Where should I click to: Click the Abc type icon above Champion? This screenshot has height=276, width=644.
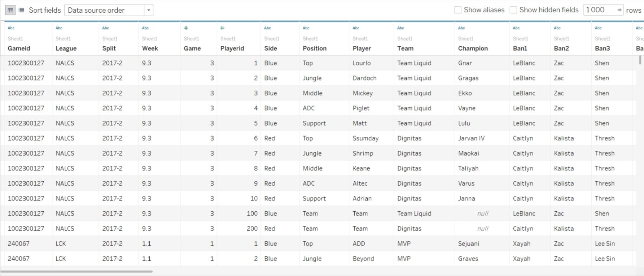[462, 28]
